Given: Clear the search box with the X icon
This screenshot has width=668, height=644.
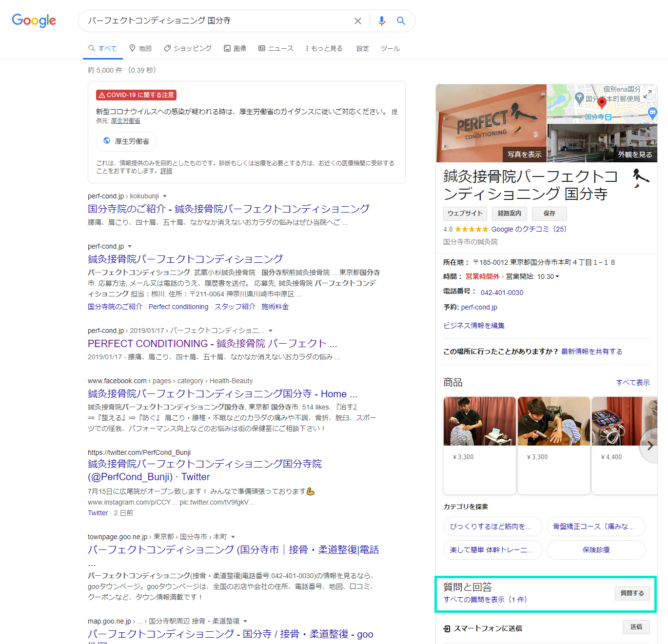Looking at the screenshot, I should pos(357,21).
